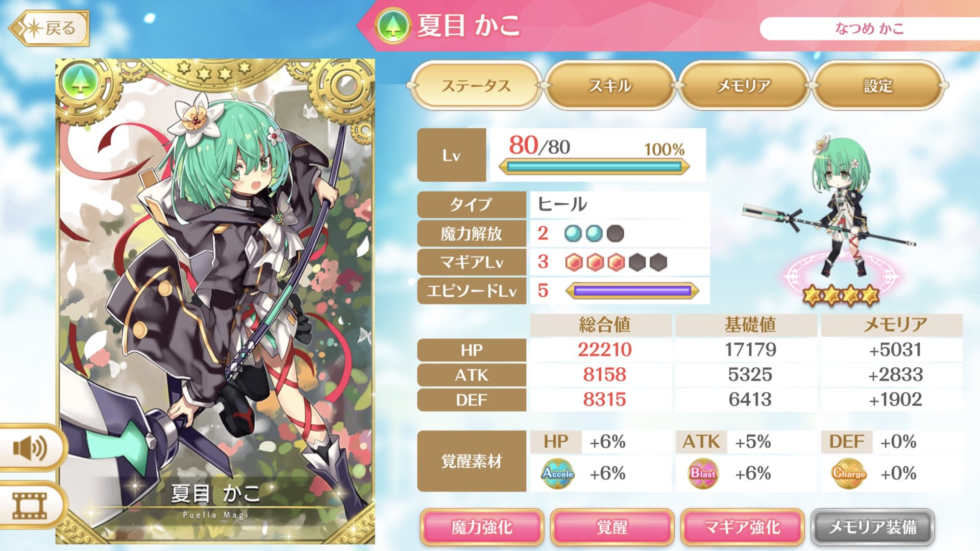Switch to the ステータス tab
This screenshot has height=551, width=980.
click(476, 86)
